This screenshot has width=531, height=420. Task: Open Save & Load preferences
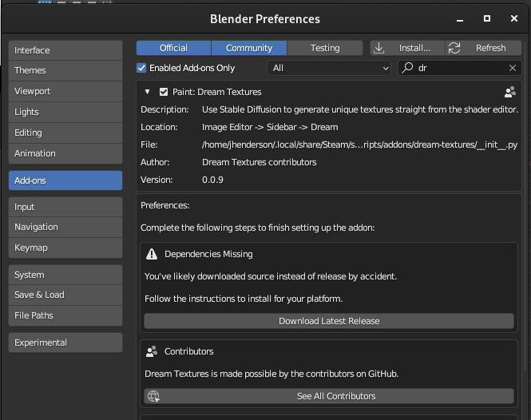(x=65, y=295)
